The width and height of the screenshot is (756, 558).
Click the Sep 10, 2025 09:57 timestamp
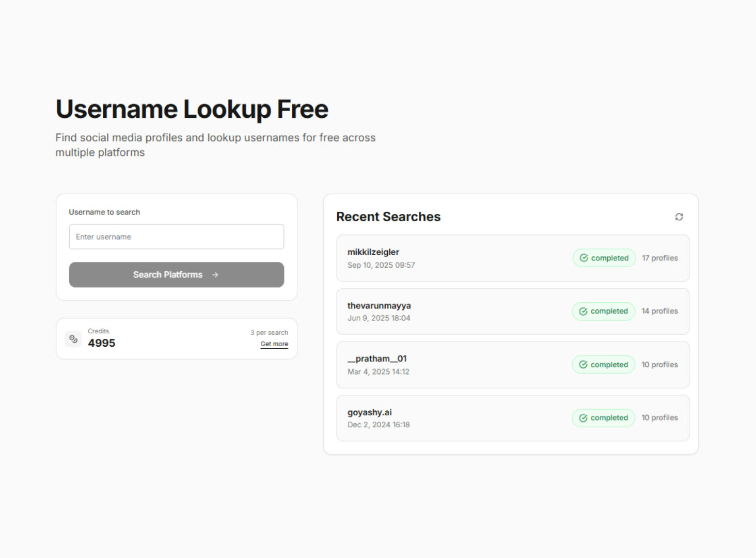[x=381, y=265]
